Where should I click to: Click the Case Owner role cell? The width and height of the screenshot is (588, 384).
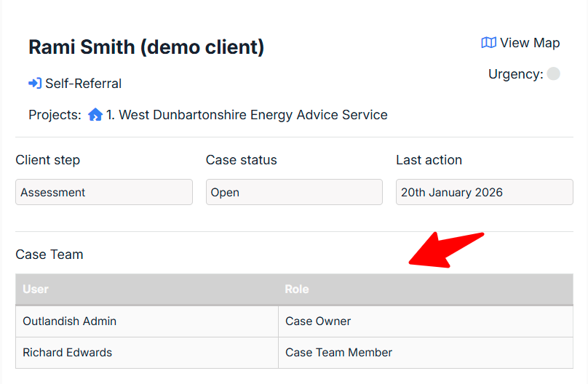point(318,321)
